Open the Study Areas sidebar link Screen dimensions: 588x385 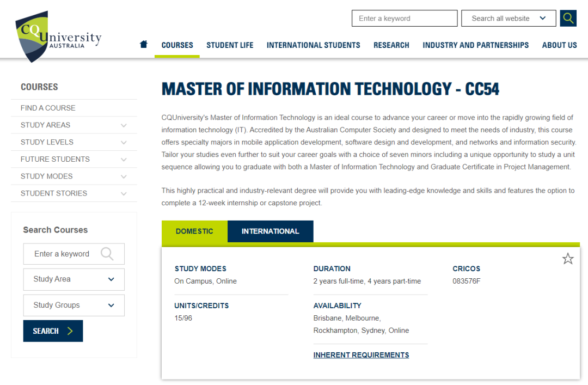click(45, 125)
